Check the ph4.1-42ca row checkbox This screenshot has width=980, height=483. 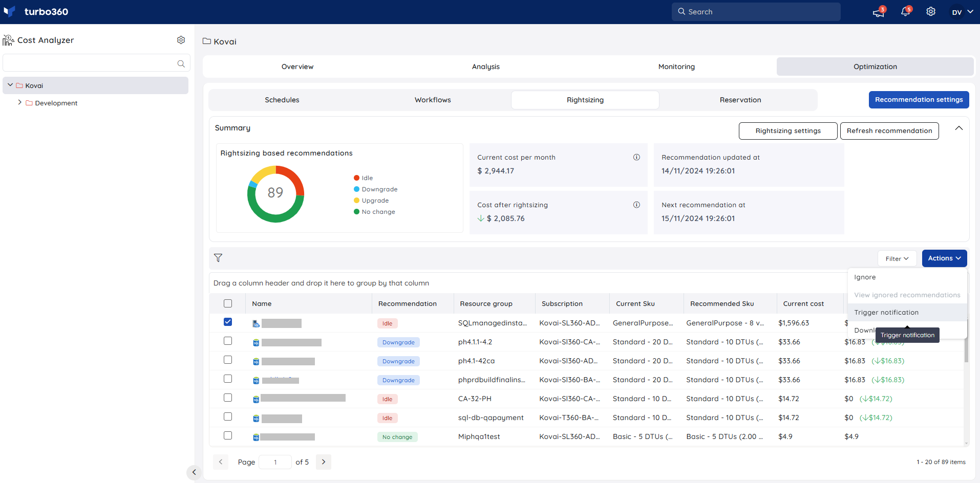click(228, 360)
